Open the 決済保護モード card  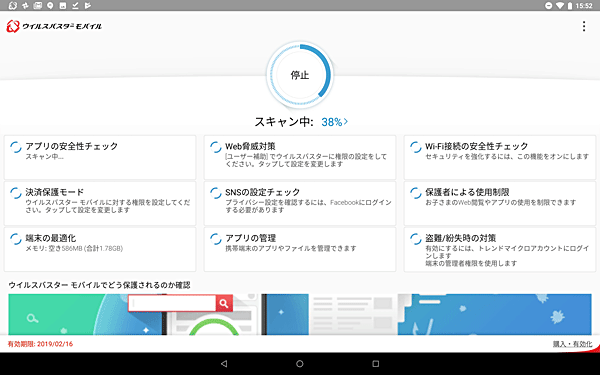coord(100,203)
